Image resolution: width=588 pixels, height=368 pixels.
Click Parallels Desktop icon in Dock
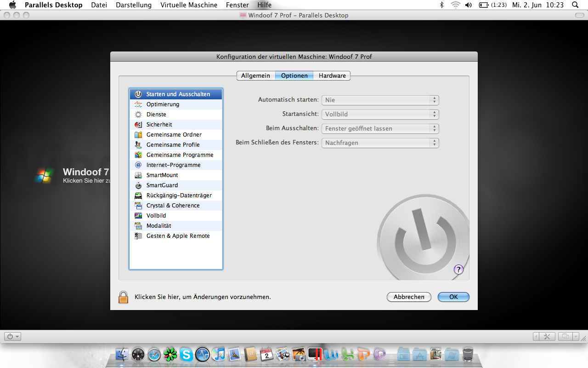(x=315, y=354)
